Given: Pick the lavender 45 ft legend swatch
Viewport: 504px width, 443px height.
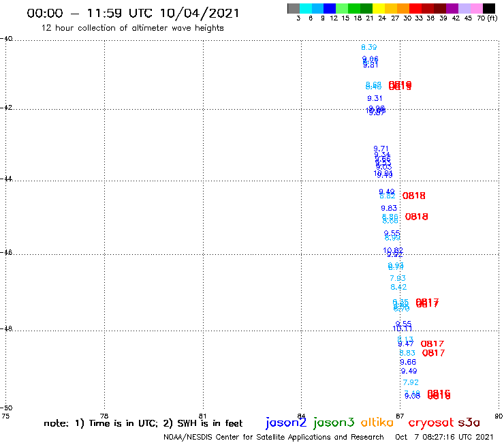Looking at the screenshot, I should (x=464, y=8).
